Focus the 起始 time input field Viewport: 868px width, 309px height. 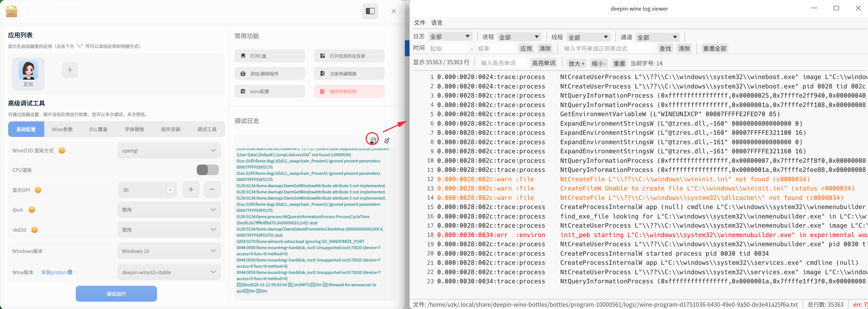click(x=448, y=49)
